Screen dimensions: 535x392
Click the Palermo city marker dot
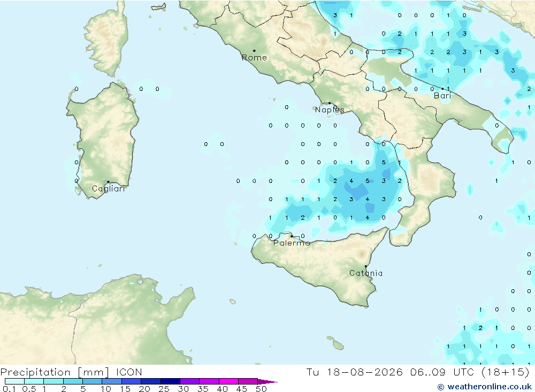tap(292, 236)
